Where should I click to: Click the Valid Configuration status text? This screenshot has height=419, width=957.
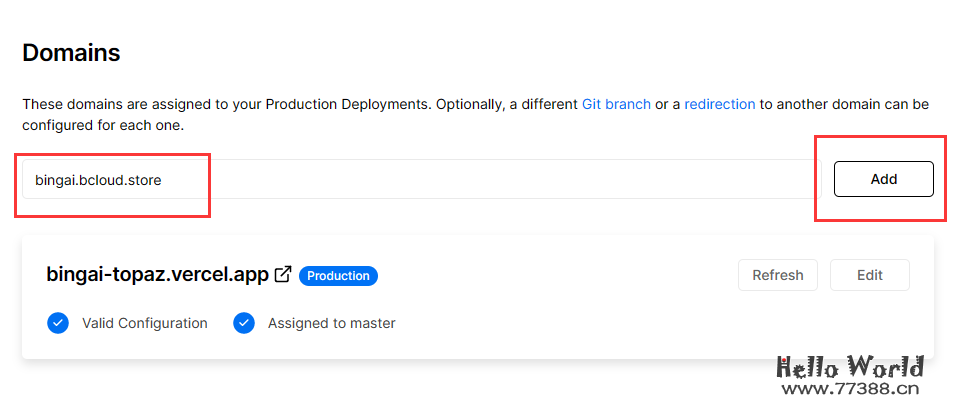(145, 323)
